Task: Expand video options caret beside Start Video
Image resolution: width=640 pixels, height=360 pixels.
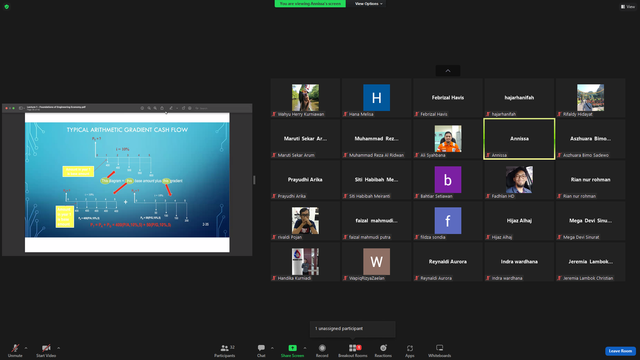Action: [x=59, y=348]
